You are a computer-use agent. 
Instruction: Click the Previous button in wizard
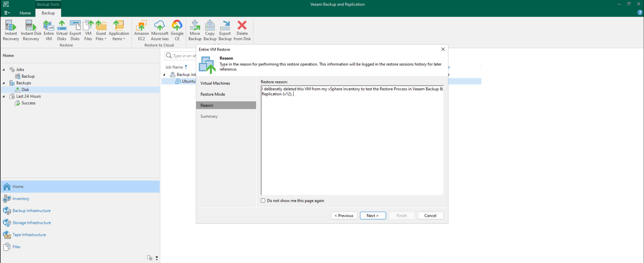344,215
